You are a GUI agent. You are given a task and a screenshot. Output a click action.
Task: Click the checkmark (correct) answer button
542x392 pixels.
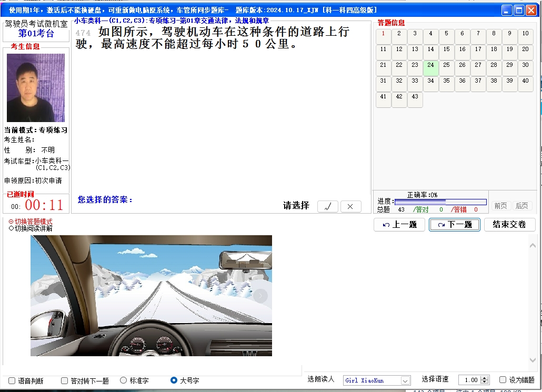coord(328,206)
